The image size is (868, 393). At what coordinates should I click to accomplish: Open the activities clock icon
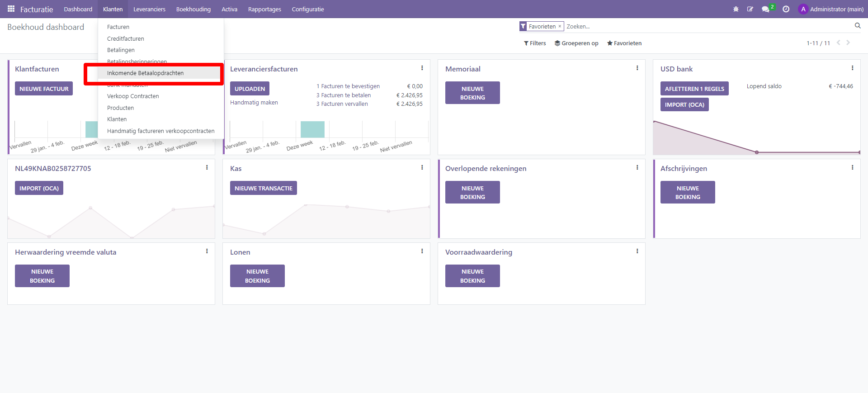(786, 9)
